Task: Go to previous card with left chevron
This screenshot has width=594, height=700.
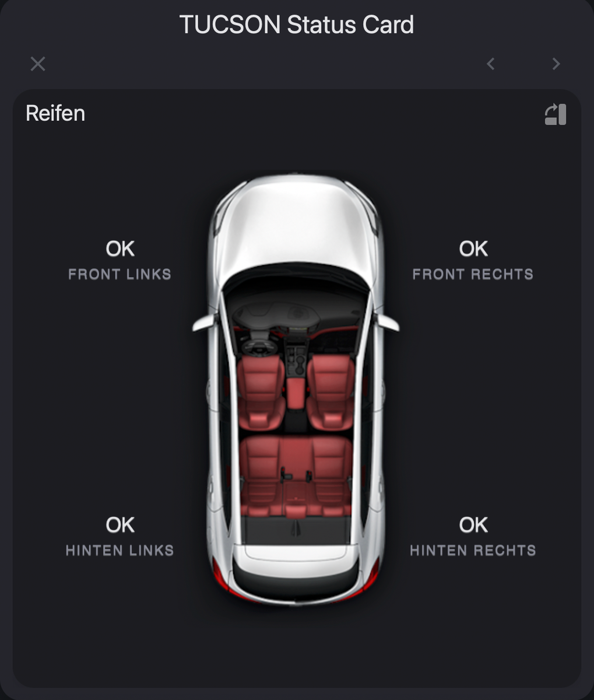Action: pyautogui.click(x=491, y=64)
